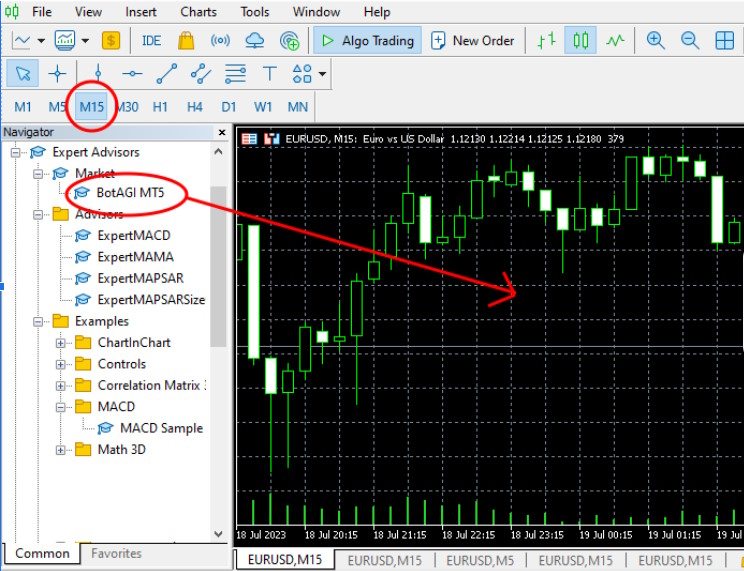Select the M5 timeframe
The width and height of the screenshot is (744, 571).
(x=57, y=107)
